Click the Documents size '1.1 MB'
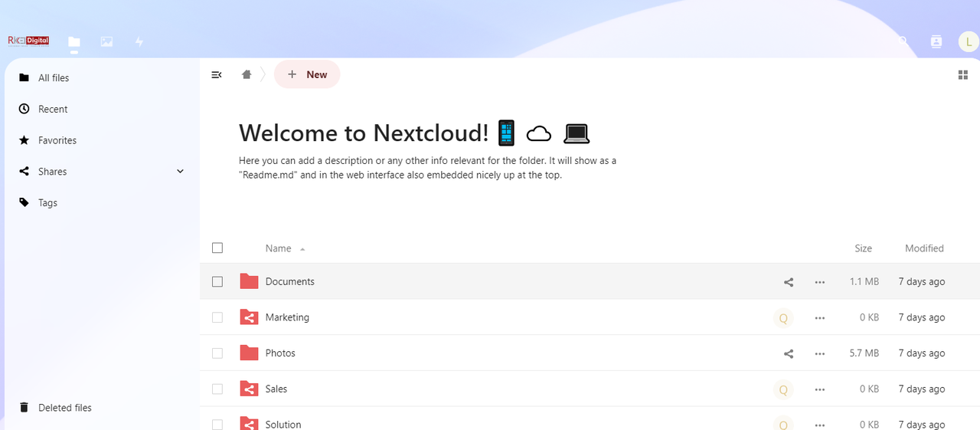The image size is (980, 430). tap(864, 282)
